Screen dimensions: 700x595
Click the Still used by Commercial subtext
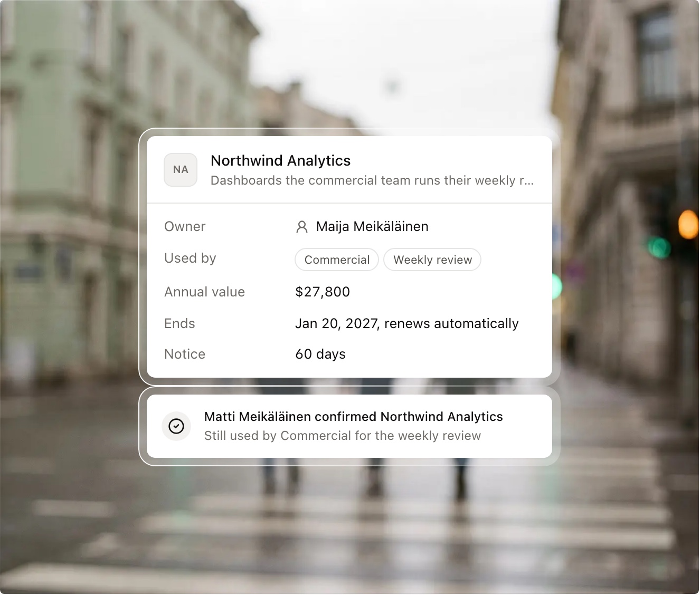coord(343,436)
